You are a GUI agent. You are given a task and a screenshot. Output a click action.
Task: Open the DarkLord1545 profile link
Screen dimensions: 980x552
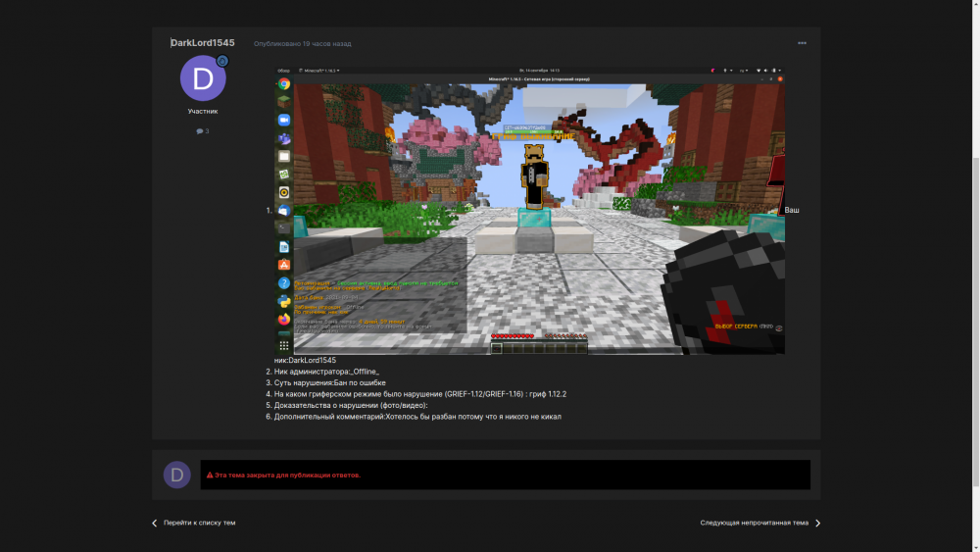tap(203, 42)
